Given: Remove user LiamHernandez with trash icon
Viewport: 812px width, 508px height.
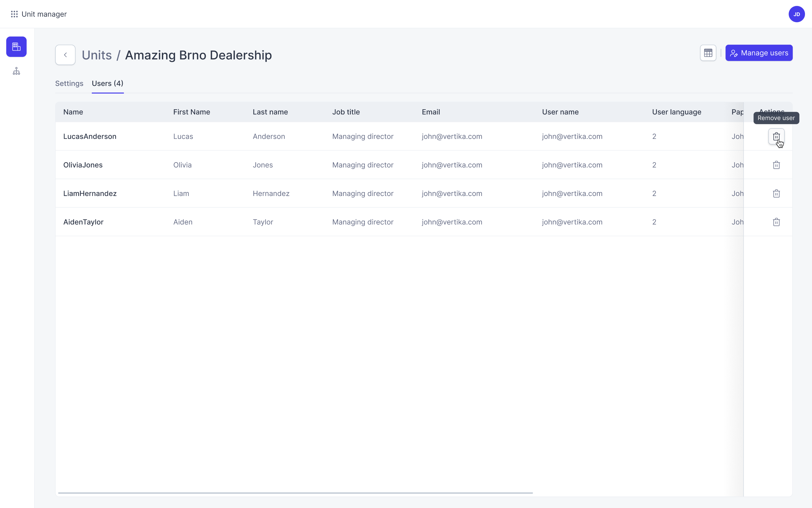Looking at the screenshot, I should click(777, 193).
